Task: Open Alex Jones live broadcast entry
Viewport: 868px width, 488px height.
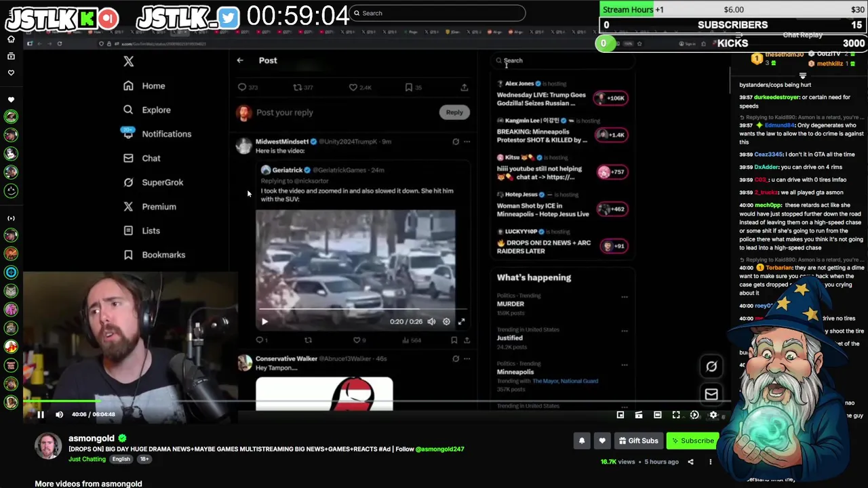Action: (562, 94)
